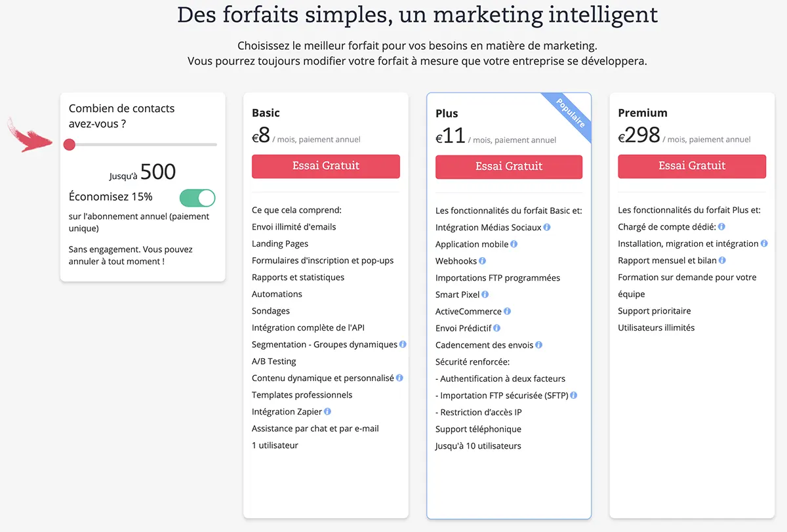The image size is (787, 532).
Task: Click info icon beside Envoi Prédictif
Action: [x=497, y=328]
